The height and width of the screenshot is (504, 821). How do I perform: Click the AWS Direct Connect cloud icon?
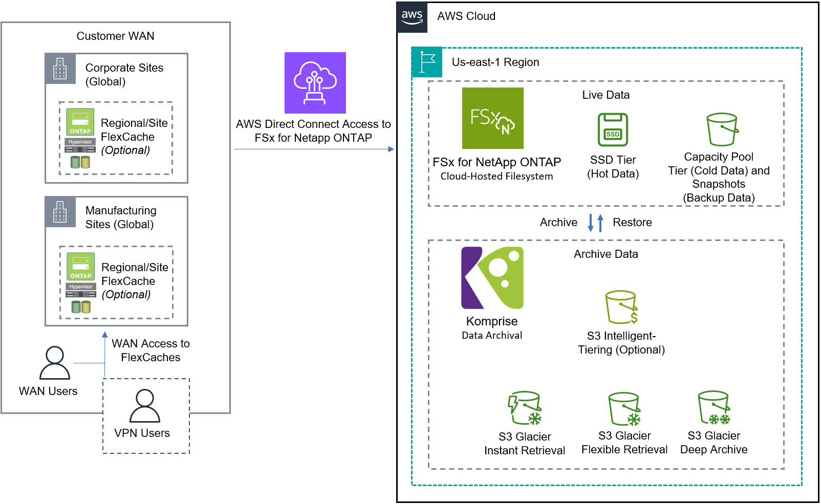[x=315, y=83]
